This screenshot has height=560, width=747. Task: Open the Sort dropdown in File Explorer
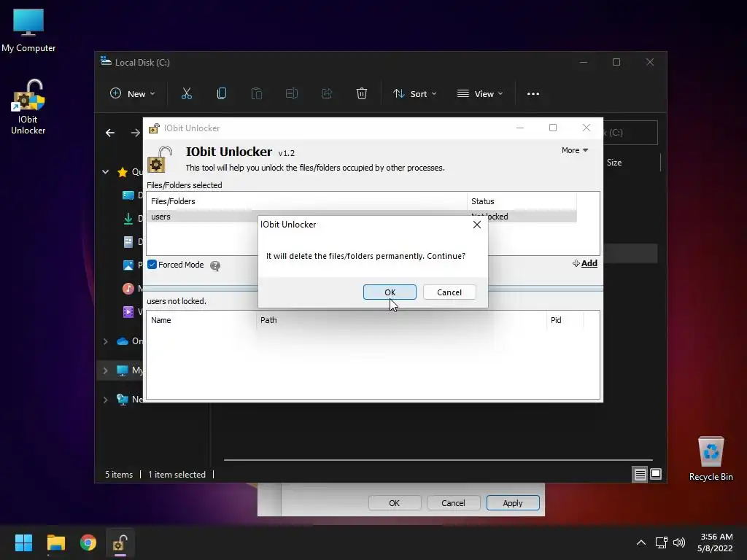point(414,94)
